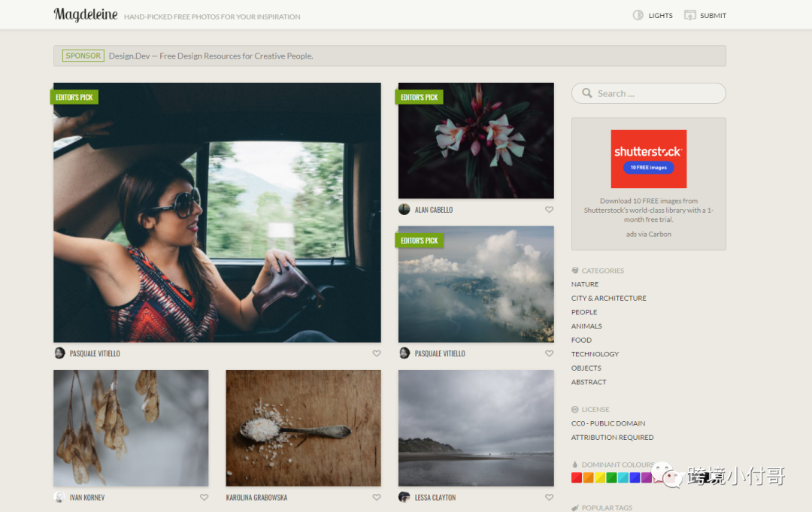Like Alan Cabello's flower photo
The width and height of the screenshot is (812, 512).
point(549,210)
